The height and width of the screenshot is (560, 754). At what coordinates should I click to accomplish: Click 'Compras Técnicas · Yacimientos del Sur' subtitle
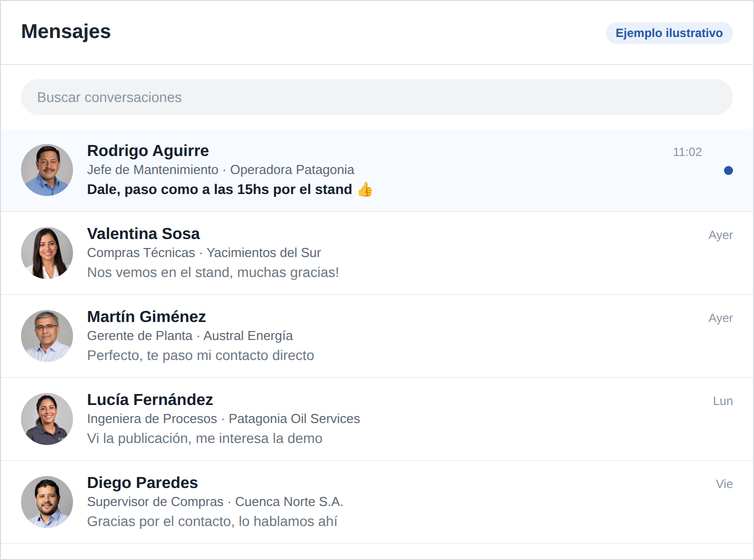pos(204,253)
